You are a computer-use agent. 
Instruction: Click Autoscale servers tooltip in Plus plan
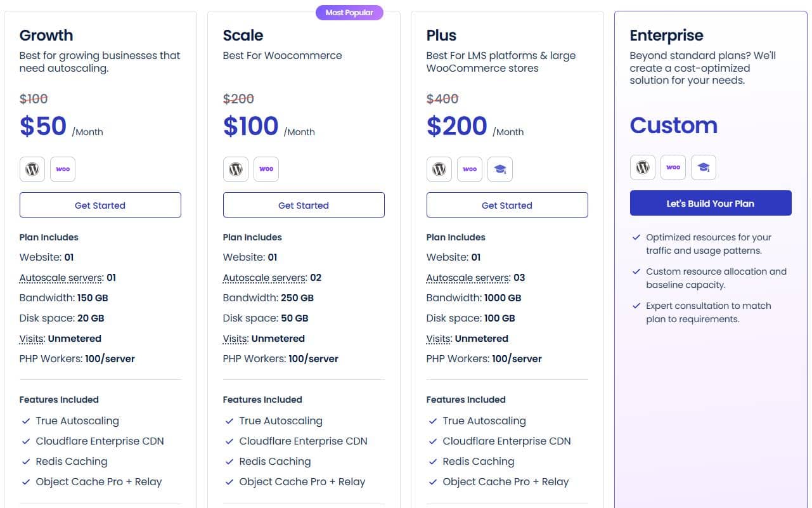coord(468,278)
